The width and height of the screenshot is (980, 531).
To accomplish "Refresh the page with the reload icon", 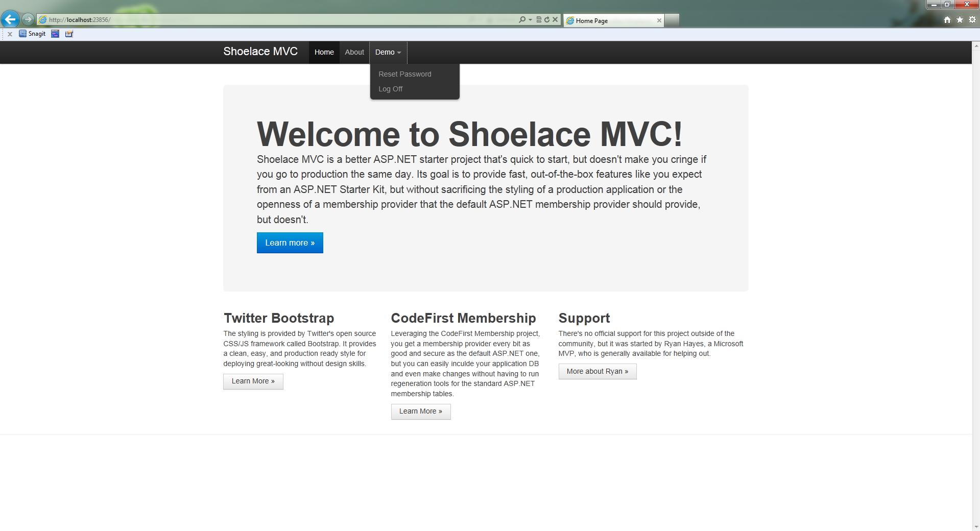I will point(547,19).
